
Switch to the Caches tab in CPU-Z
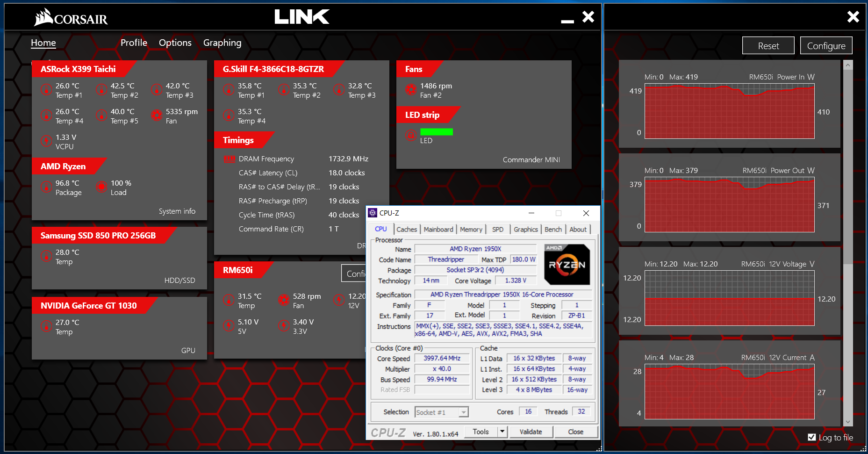(x=407, y=229)
